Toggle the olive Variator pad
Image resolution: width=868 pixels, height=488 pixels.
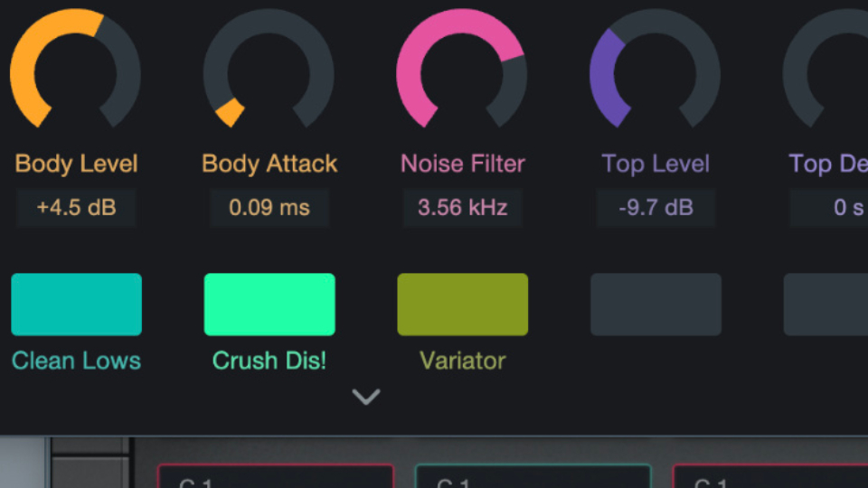(463, 305)
